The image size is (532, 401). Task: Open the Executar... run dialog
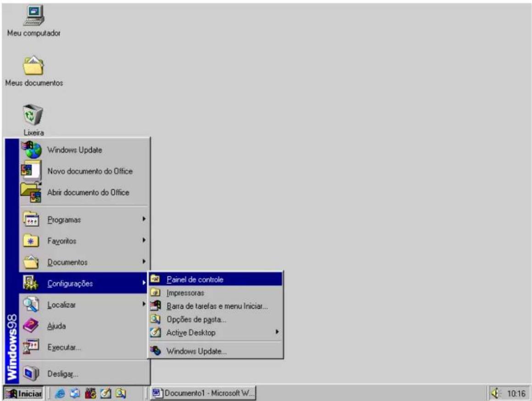click(x=84, y=347)
